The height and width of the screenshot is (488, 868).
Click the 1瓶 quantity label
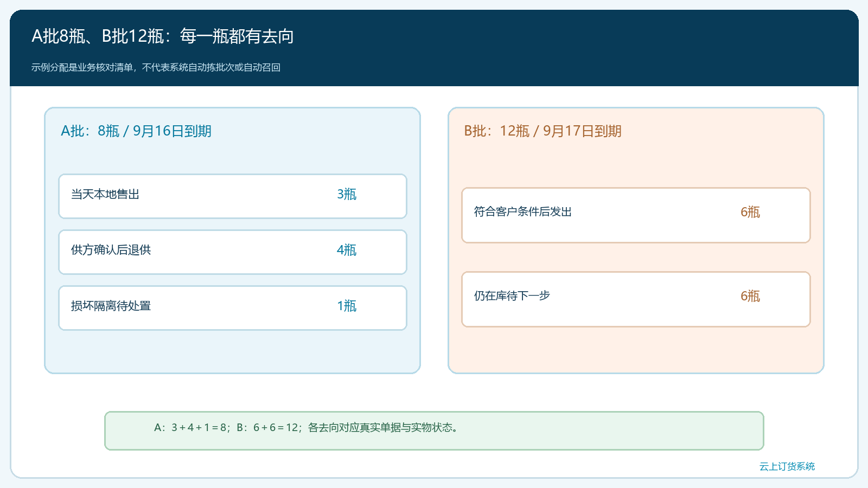pyautogui.click(x=347, y=306)
